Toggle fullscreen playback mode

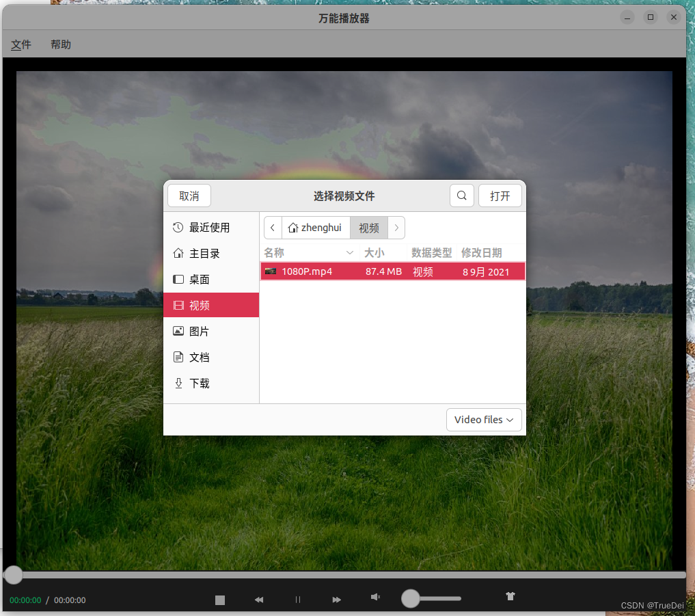point(510,596)
